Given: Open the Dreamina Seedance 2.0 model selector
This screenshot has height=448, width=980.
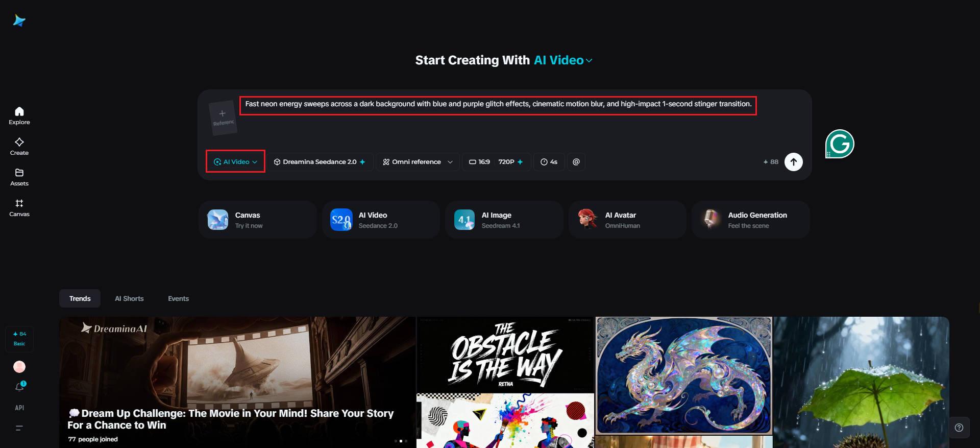Looking at the screenshot, I should 320,162.
